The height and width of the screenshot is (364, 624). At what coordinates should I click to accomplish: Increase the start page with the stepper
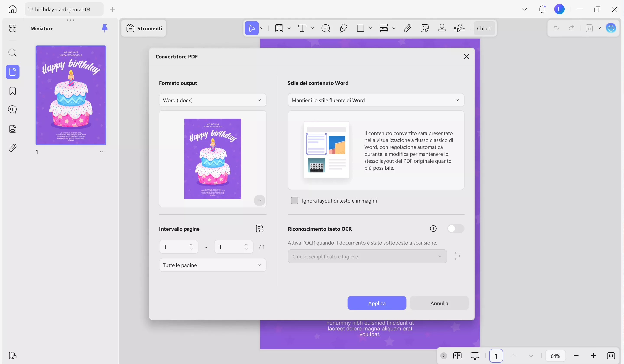(191, 245)
